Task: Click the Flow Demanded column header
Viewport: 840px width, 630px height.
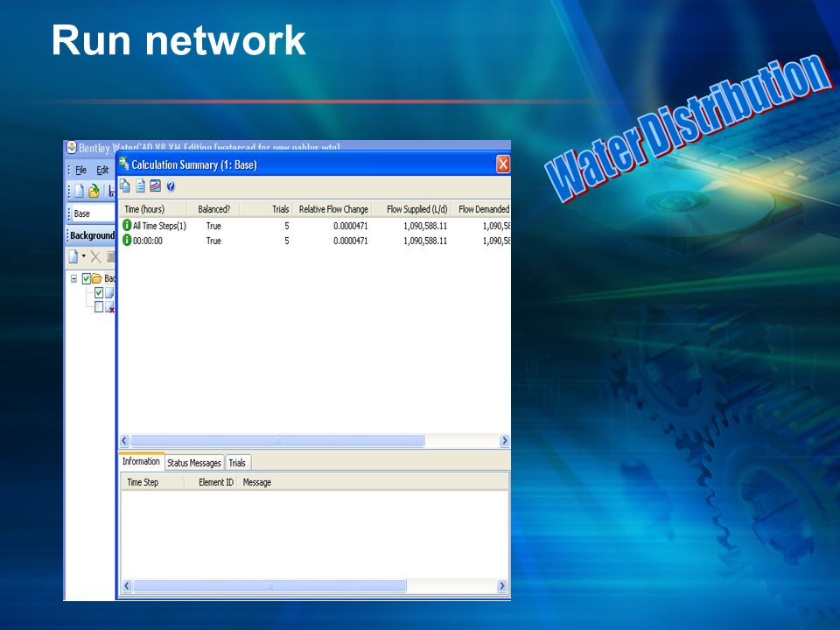Action: coord(481,209)
